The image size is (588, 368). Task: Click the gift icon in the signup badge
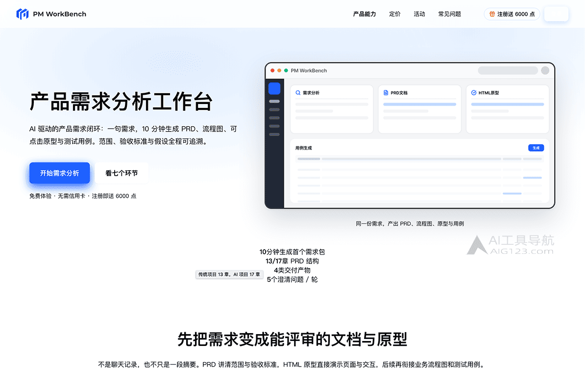click(492, 14)
